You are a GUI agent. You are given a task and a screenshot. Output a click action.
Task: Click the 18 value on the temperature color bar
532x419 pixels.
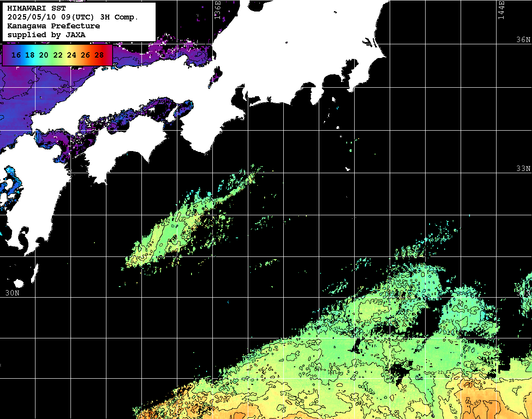pos(30,55)
